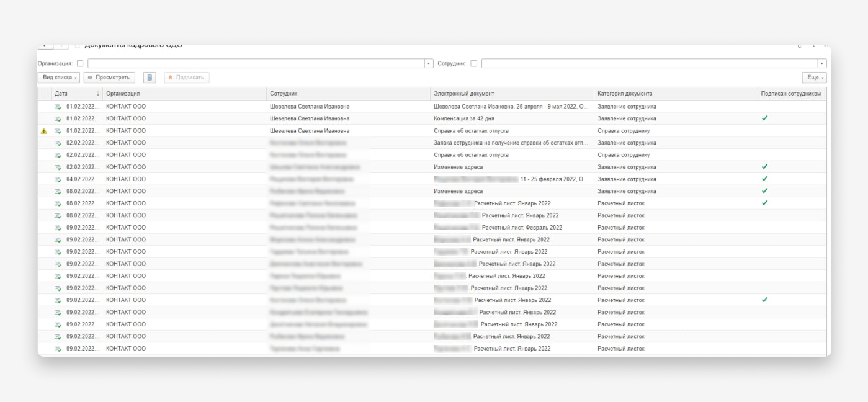Open the Еще menu

[814, 78]
